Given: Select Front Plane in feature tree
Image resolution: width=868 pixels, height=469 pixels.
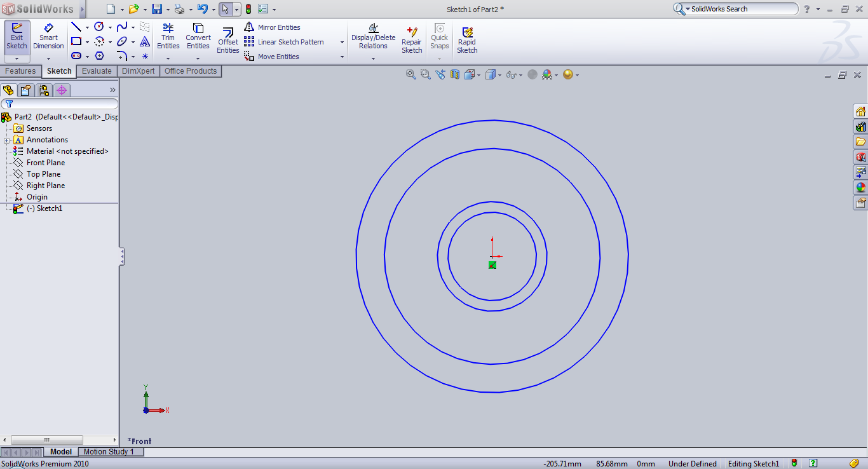Looking at the screenshot, I should pos(46,163).
